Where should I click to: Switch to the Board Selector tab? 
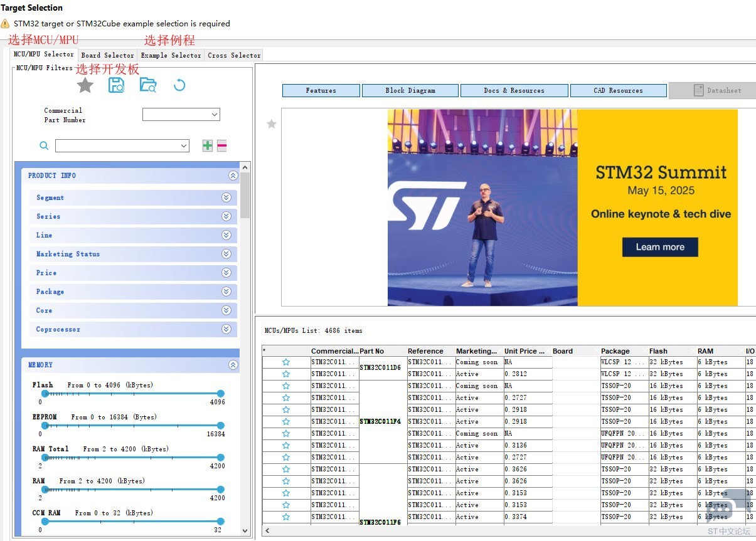(x=108, y=55)
